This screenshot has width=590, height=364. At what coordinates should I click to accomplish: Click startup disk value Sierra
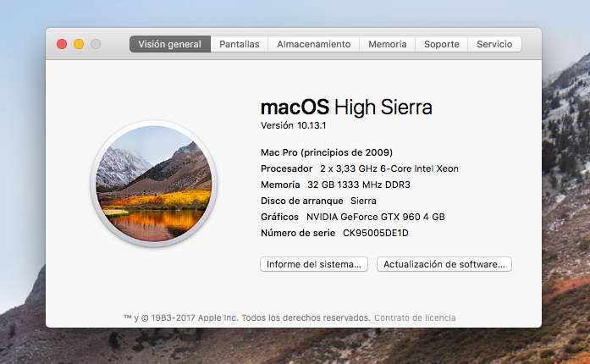[x=363, y=201]
